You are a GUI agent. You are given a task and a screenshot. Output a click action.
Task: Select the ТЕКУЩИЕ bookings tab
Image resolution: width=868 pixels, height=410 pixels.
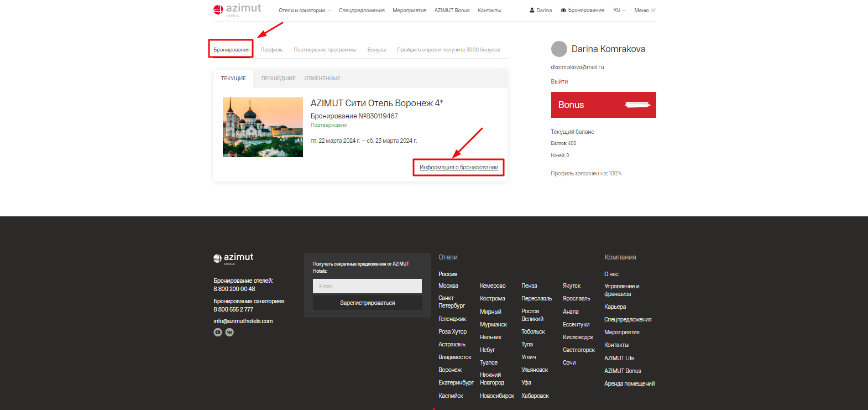point(233,79)
